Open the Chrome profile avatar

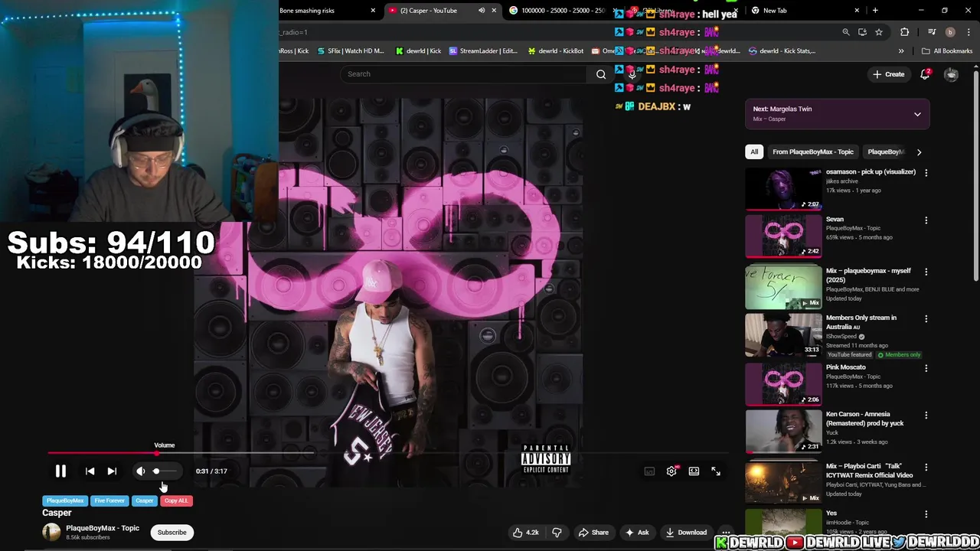pos(950,32)
